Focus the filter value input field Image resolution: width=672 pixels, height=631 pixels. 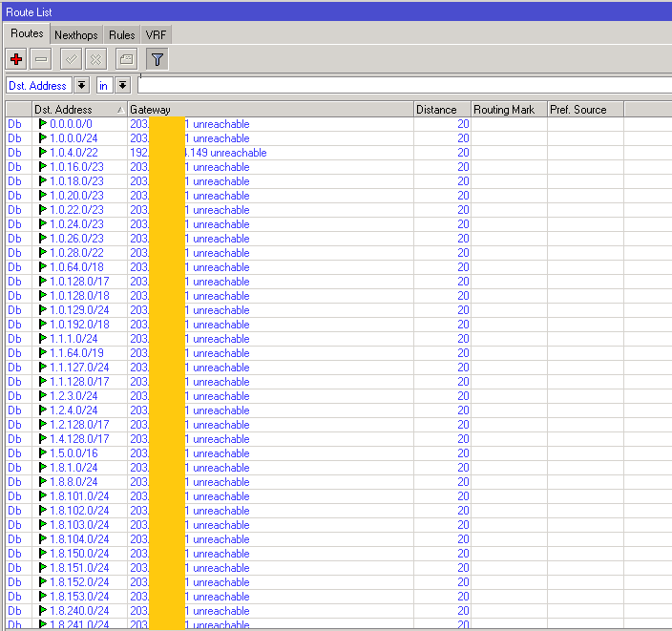pos(405,85)
